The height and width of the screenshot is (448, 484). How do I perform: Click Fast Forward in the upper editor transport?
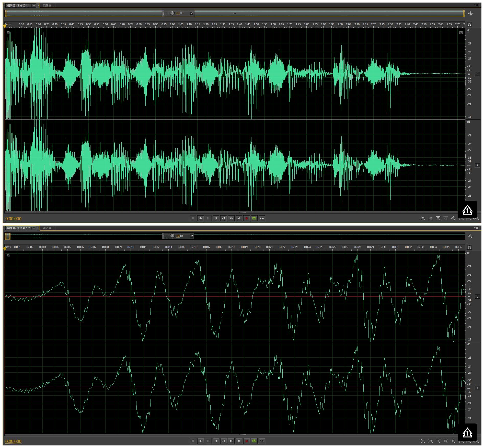[x=231, y=218]
